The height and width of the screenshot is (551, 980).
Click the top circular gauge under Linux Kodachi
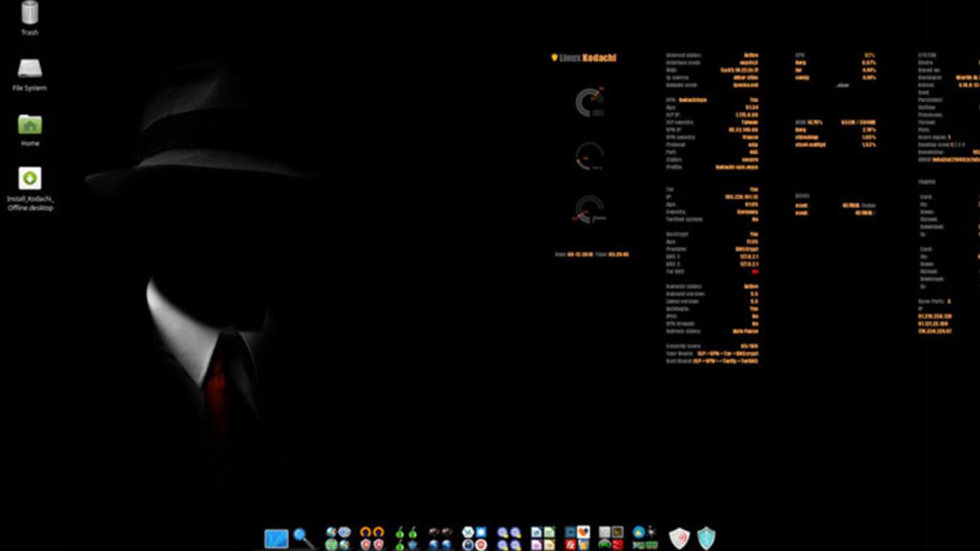pyautogui.click(x=589, y=102)
